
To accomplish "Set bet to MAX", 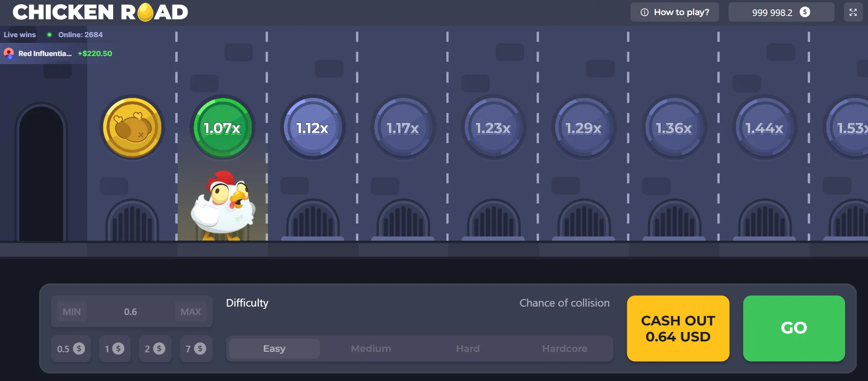I will pos(190,312).
